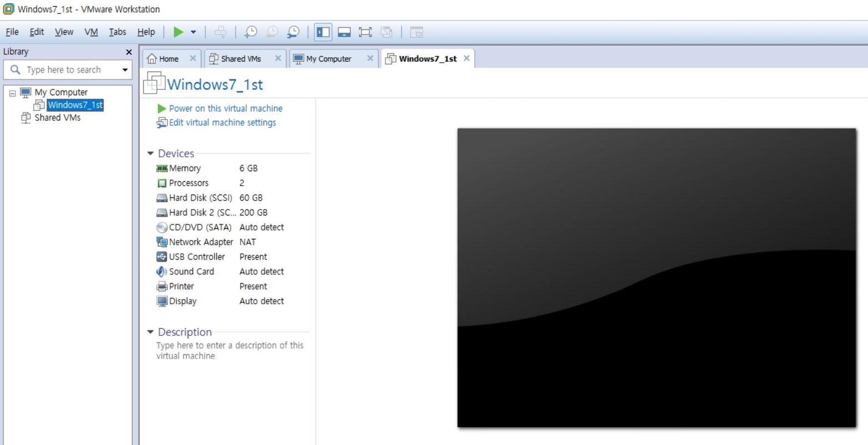
Task: Close the My Computer tab
Action: 370,58
